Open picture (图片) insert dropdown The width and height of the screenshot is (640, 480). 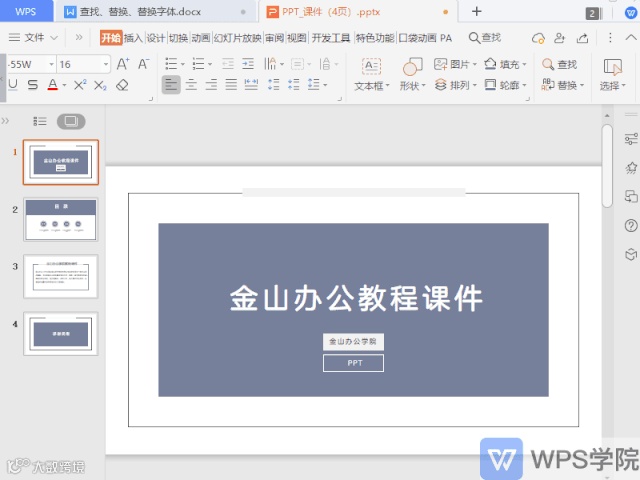(x=455, y=64)
